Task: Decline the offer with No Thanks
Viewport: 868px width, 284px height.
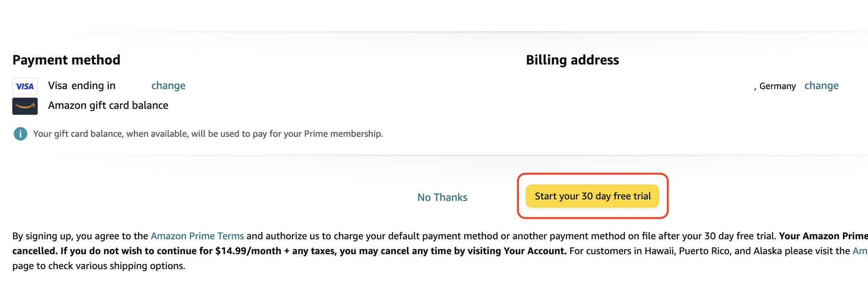Action: pos(442,197)
